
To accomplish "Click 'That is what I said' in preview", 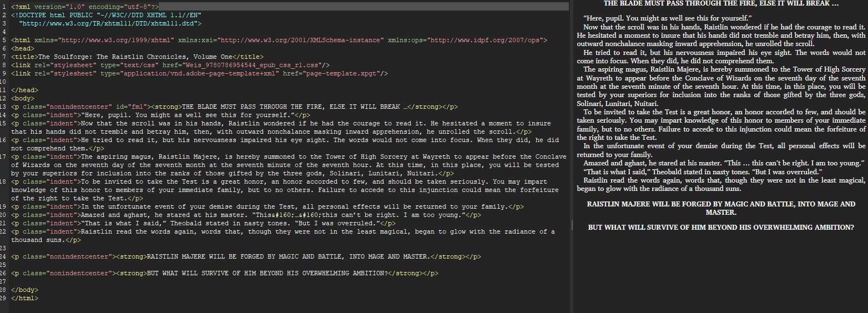I will pyautogui.click(x=703, y=171).
